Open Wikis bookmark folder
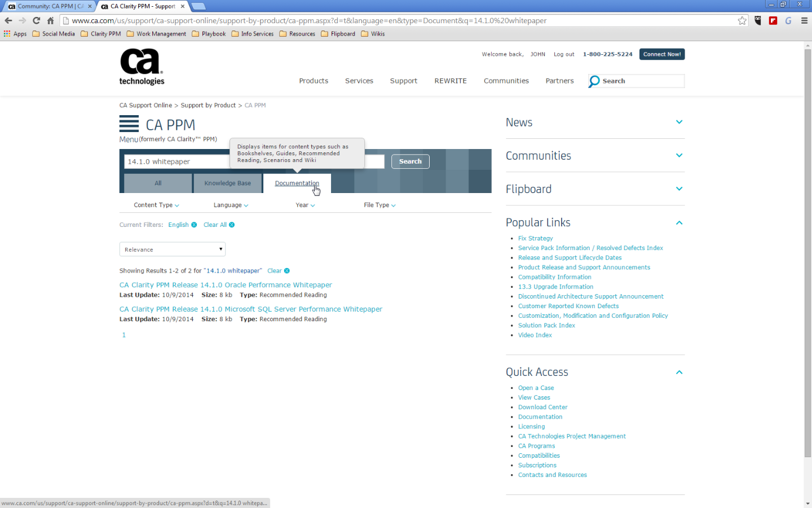 coord(373,34)
